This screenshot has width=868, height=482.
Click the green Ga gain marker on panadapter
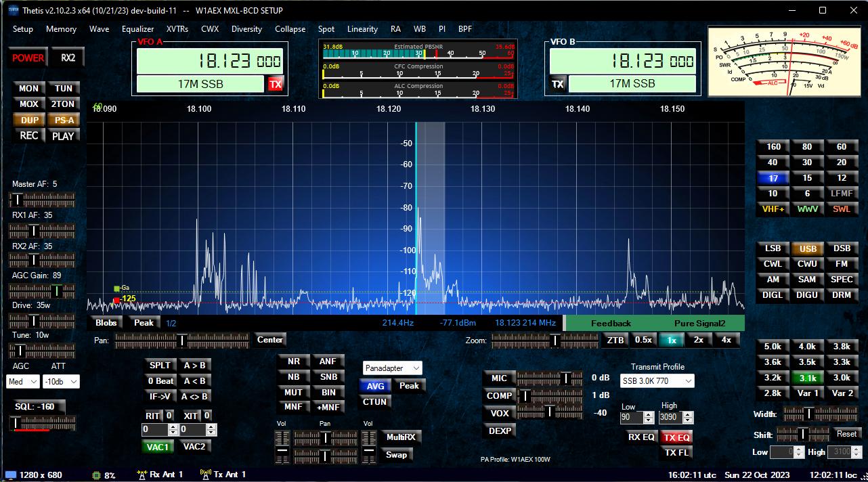pyautogui.click(x=116, y=288)
